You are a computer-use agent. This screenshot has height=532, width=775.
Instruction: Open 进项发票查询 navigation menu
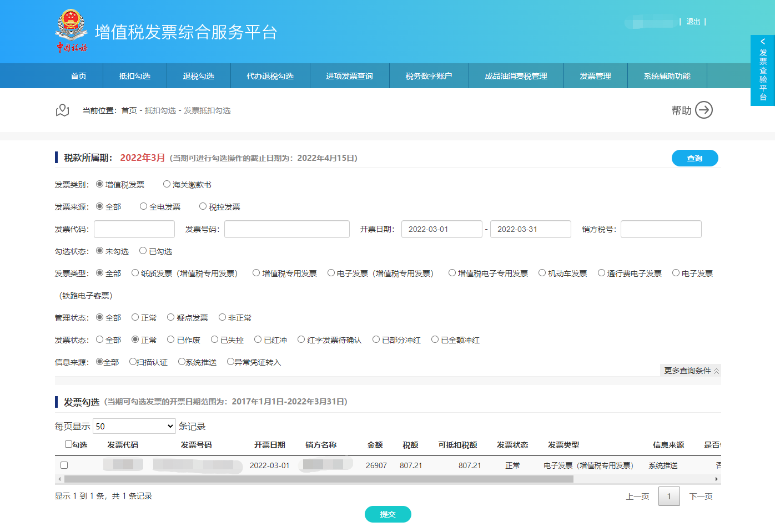coord(350,76)
